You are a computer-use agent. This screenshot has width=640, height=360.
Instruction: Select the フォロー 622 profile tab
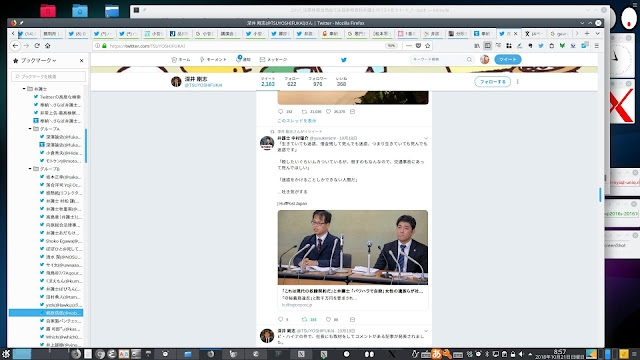tap(291, 81)
